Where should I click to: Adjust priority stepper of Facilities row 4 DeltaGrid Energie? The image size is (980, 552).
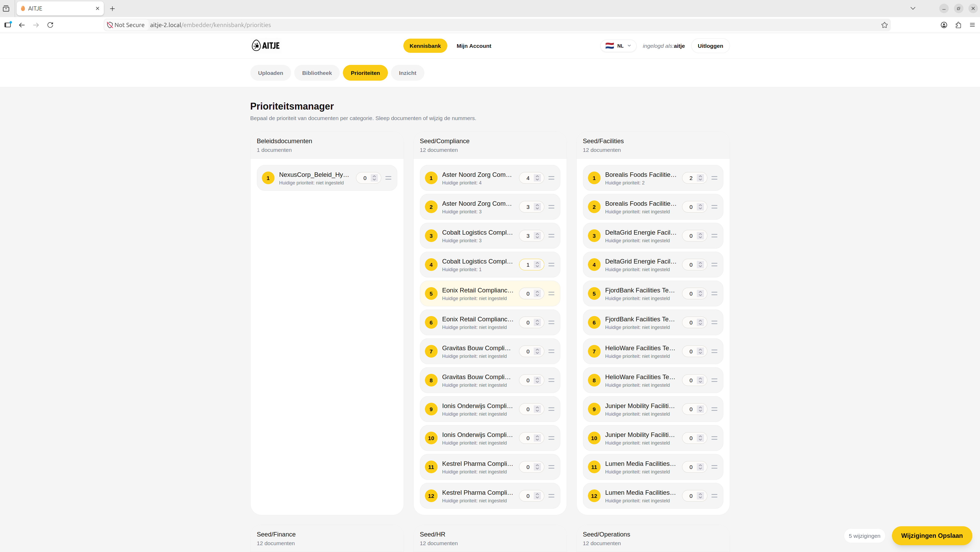[x=700, y=265]
